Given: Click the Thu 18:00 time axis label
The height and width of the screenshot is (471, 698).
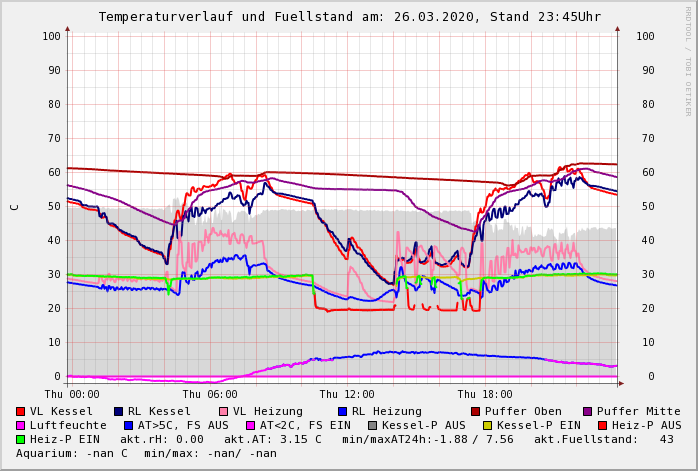Looking at the screenshot, I should (485, 395).
